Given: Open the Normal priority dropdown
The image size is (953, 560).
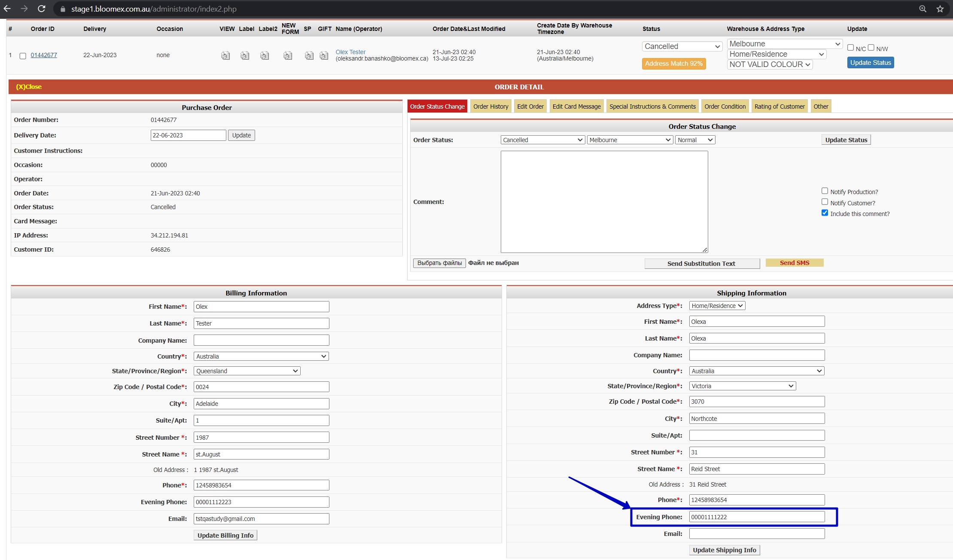Looking at the screenshot, I should click(x=695, y=140).
